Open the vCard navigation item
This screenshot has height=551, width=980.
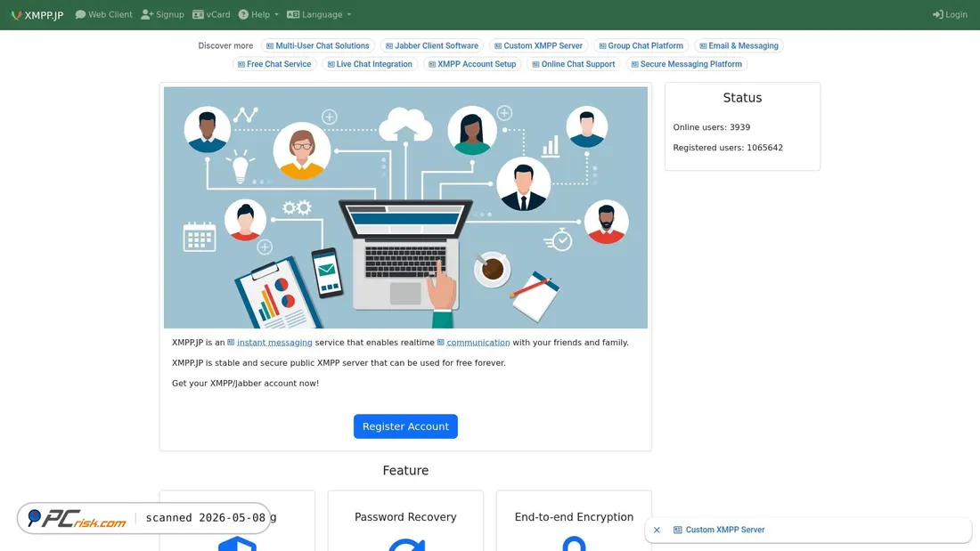click(211, 14)
